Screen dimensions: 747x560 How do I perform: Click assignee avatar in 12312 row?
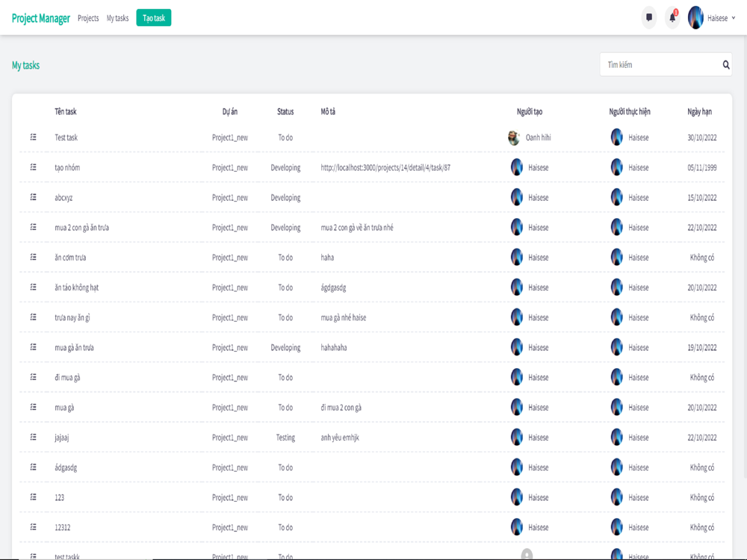click(617, 527)
